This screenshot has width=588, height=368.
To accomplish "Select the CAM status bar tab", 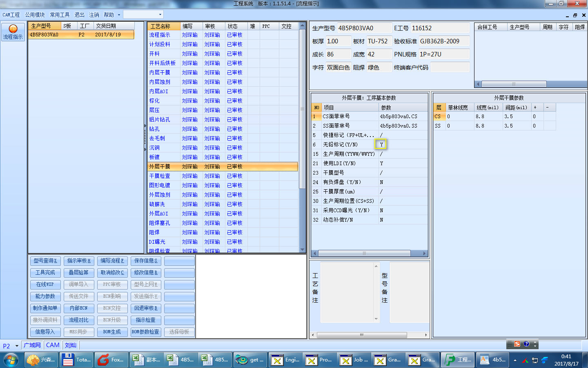I will [53, 345].
